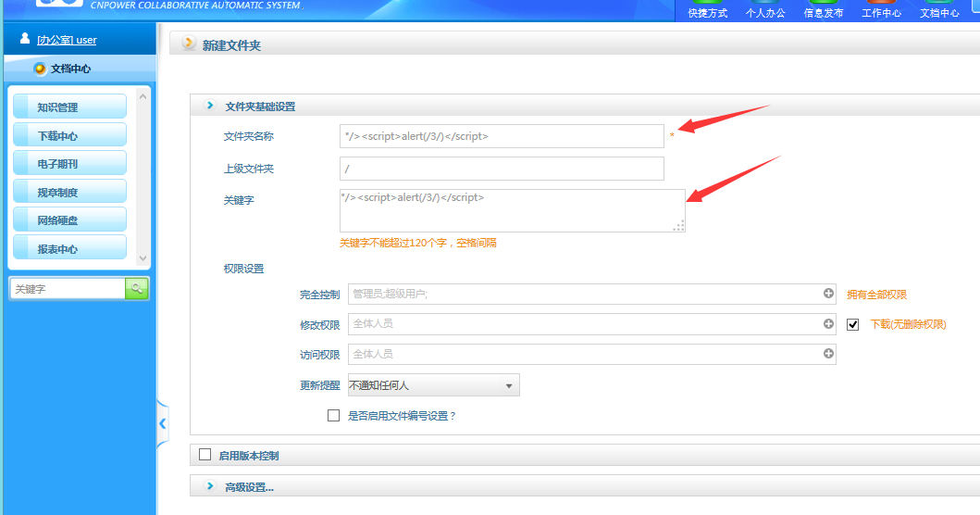Open the 个人办公 top menu
This screenshot has width=980, height=515.
(765, 13)
